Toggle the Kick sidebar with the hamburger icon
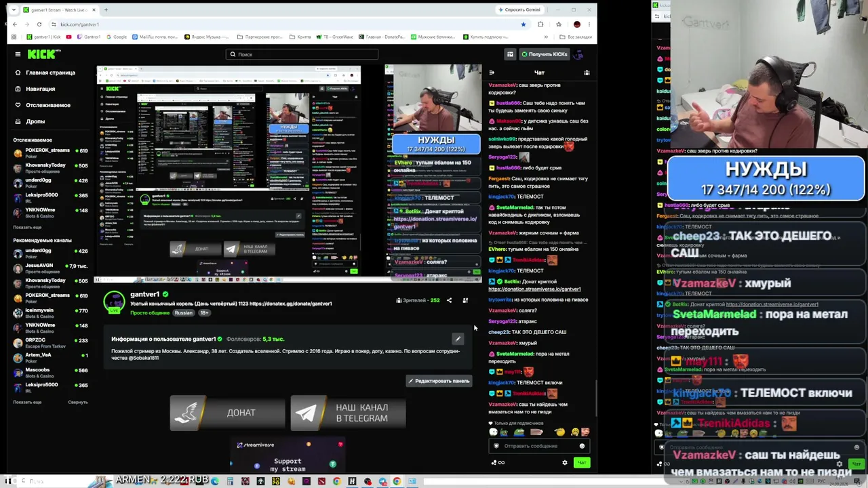Image resolution: width=868 pixels, height=488 pixels. [x=18, y=54]
